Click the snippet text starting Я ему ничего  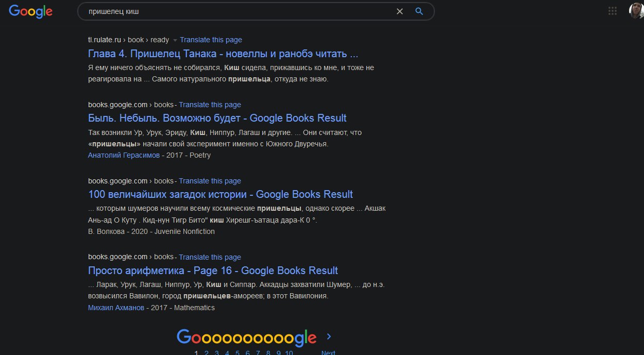click(231, 73)
